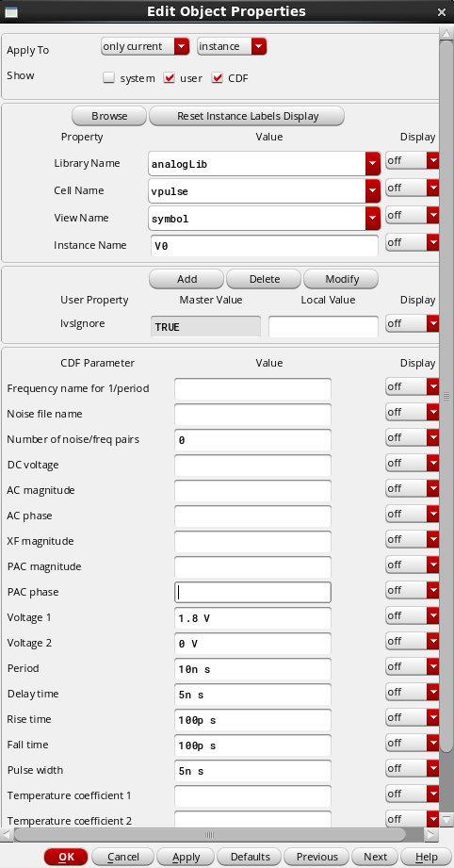The image size is (454, 868).
Task: Click the horizontal scrollbar right arrow
Action: coord(432,835)
